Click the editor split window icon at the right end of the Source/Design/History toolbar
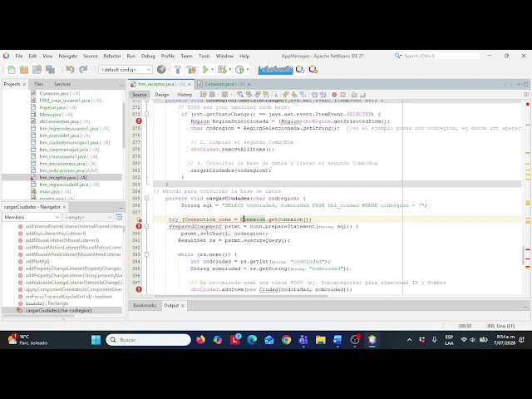This screenshot has height=399, width=532. [x=526, y=94]
